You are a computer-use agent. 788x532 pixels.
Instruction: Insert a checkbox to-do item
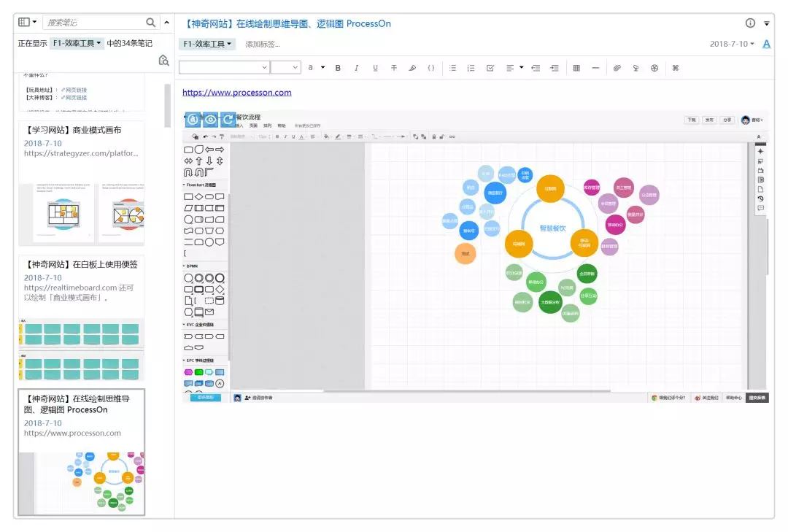pos(490,68)
